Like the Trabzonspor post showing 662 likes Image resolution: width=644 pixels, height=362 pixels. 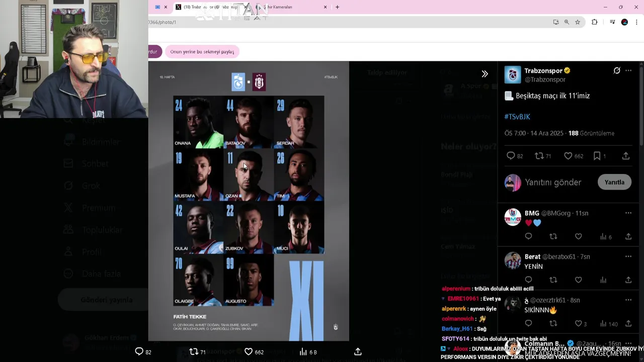coord(573,156)
